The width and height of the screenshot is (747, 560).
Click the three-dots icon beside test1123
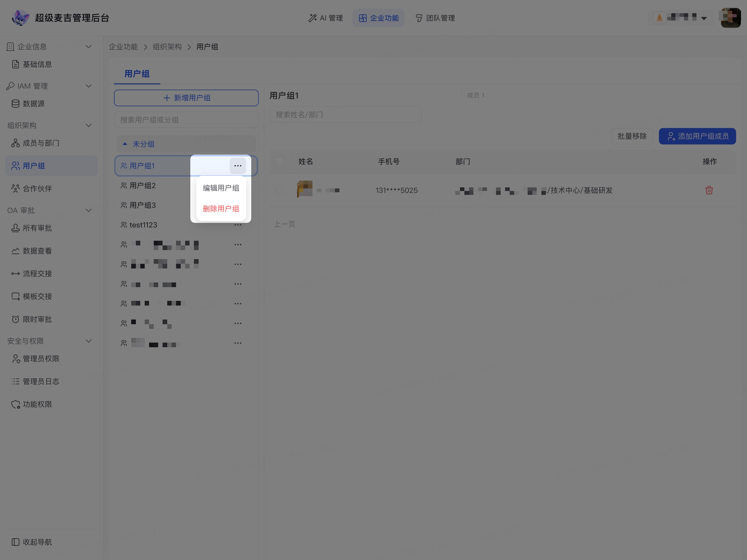[x=238, y=225]
